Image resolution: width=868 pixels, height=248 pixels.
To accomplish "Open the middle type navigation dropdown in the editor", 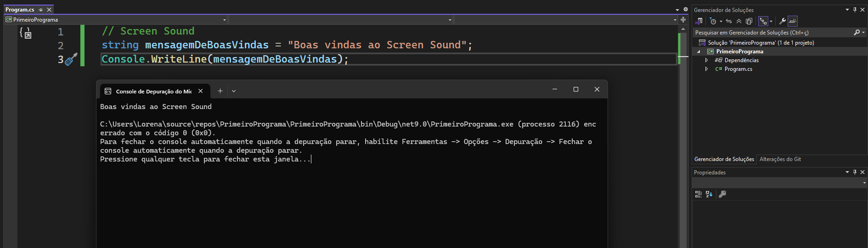I will 341,20.
